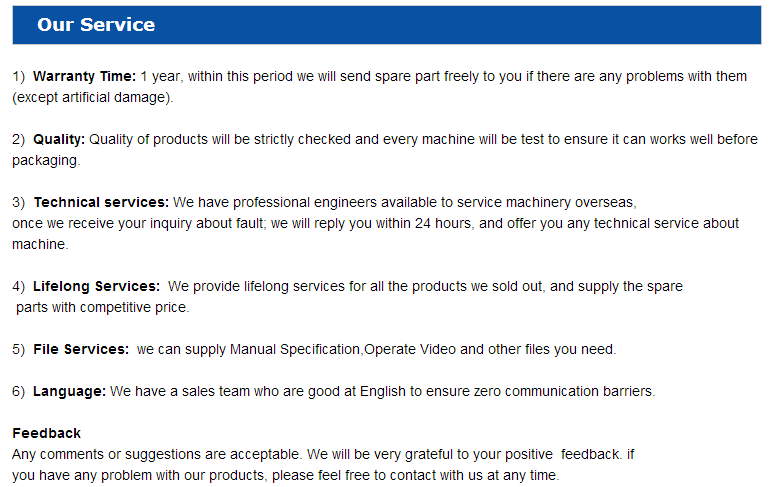This screenshot has height=487, width=783.
Task: Click the Lifelong Services heading
Action: click(x=96, y=287)
